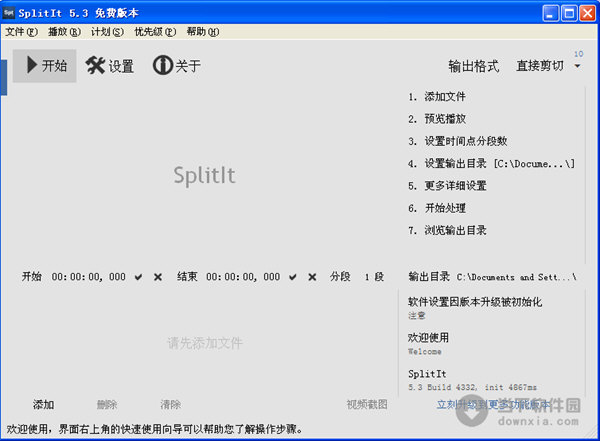The height and width of the screenshot is (441, 600).
Task: Open the 帮助(H) menu
Action: coord(203,32)
